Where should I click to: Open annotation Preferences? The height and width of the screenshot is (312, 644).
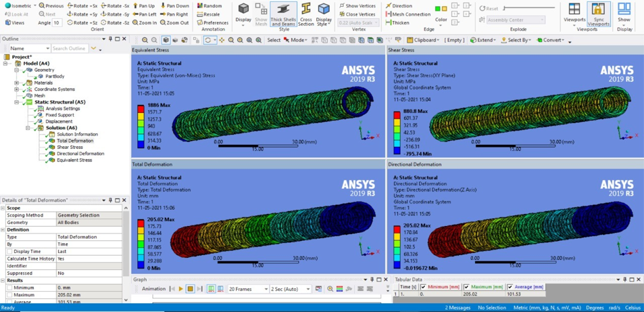click(213, 22)
